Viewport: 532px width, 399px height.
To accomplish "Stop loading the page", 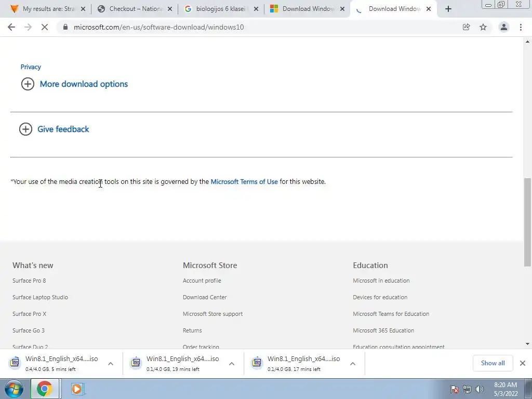I will pyautogui.click(x=45, y=27).
